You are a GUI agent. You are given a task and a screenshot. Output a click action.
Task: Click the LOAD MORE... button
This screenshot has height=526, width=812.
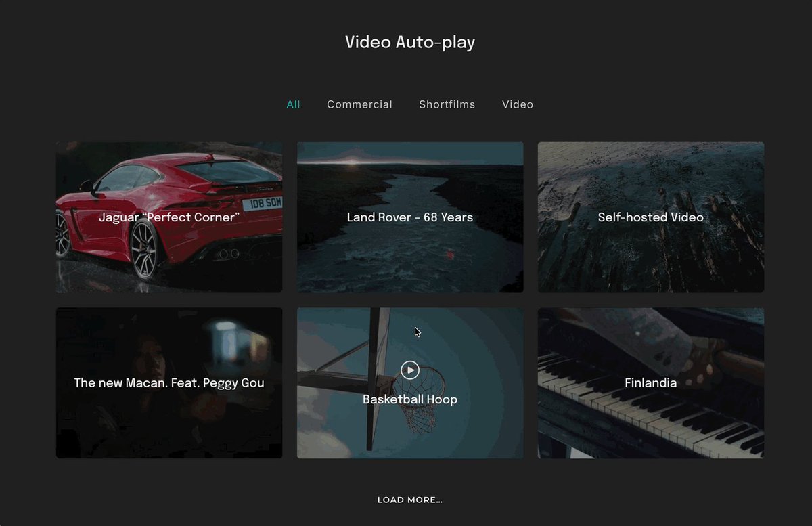[x=410, y=500]
